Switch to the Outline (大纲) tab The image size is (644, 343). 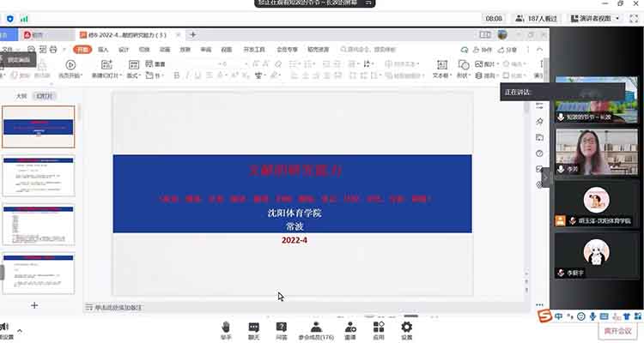point(21,97)
